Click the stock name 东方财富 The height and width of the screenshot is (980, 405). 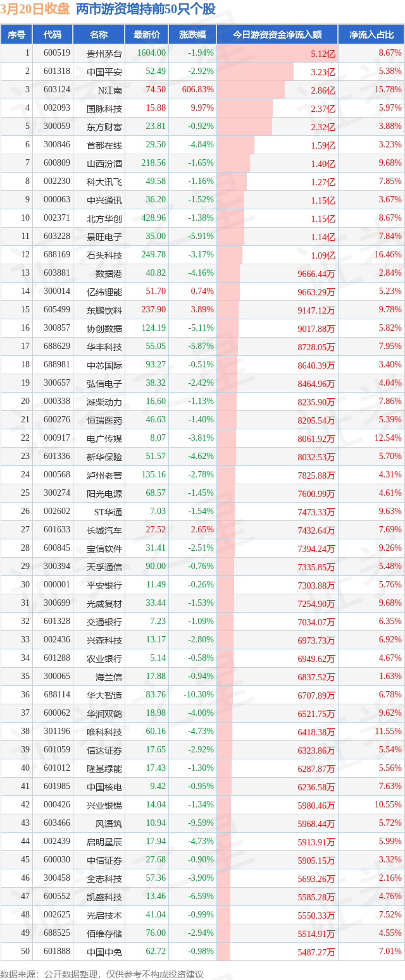pos(105,127)
